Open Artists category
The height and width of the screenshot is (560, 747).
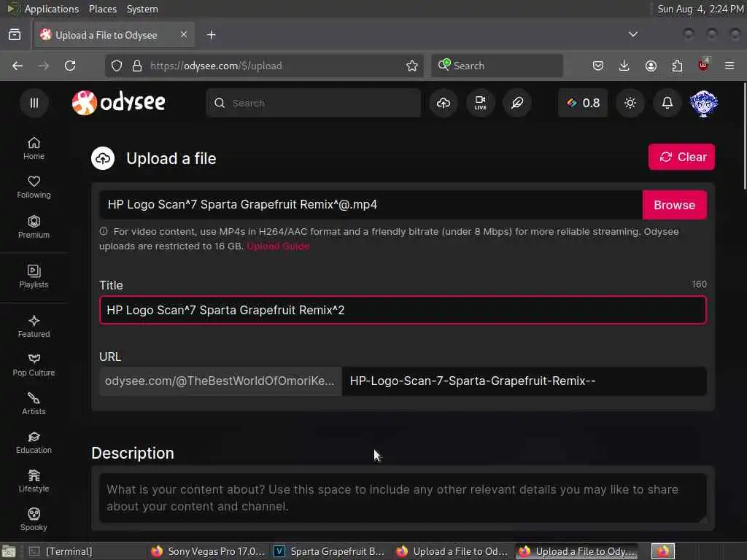click(34, 403)
